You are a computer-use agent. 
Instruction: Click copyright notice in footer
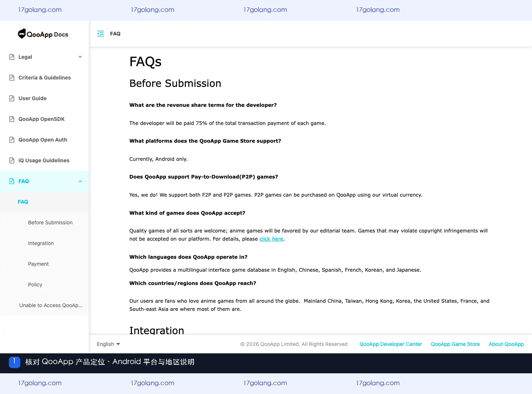[x=294, y=344]
